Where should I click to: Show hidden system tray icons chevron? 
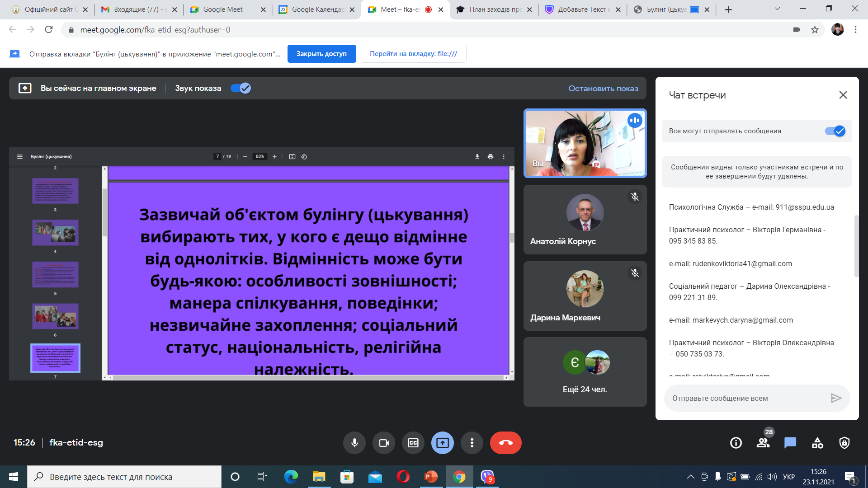point(690,477)
